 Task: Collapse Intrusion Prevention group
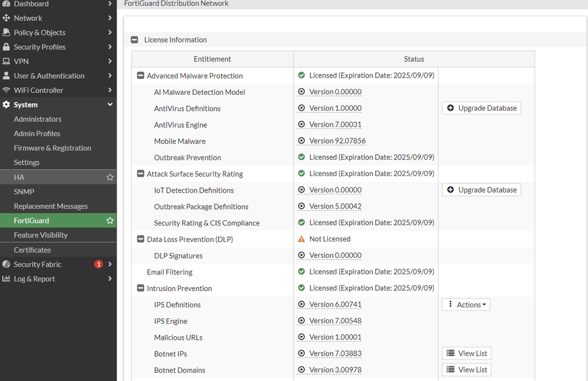(141, 288)
